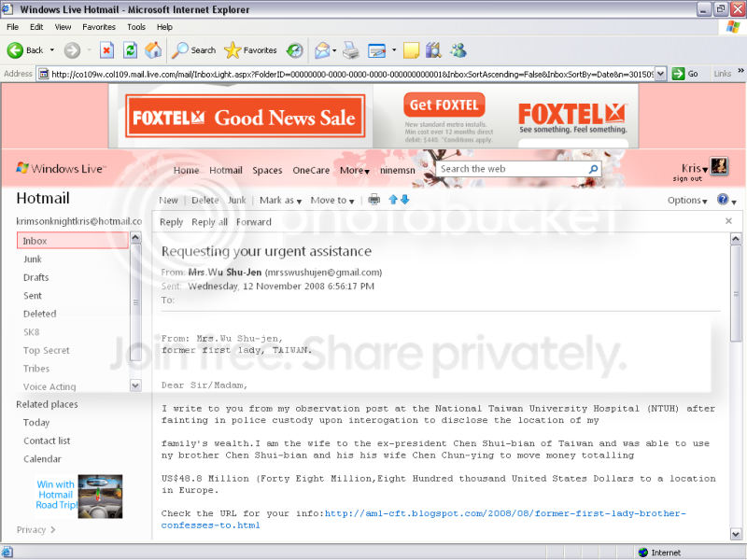Open the Junk folder in sidebar
The image size is (747, 560).
(33, 259)
